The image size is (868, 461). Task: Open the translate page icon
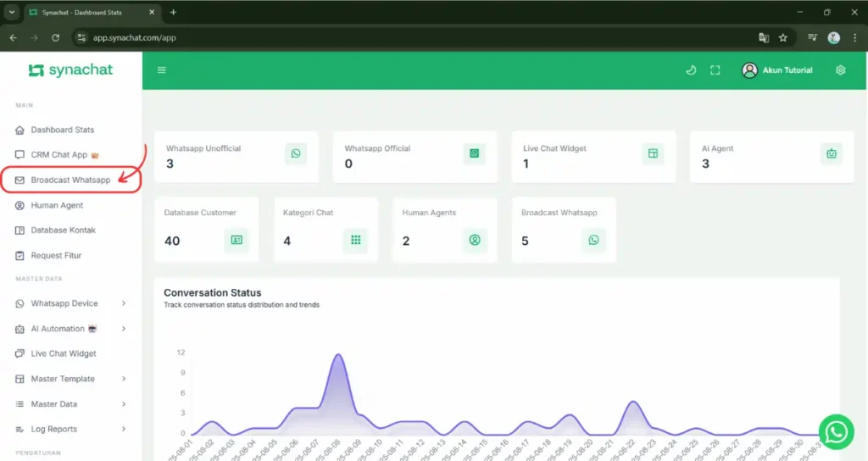(x=764, y=37)
